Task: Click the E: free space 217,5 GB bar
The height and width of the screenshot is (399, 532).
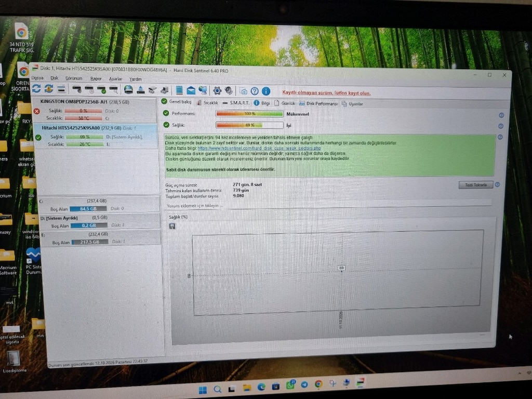Action: pos(90,242)
